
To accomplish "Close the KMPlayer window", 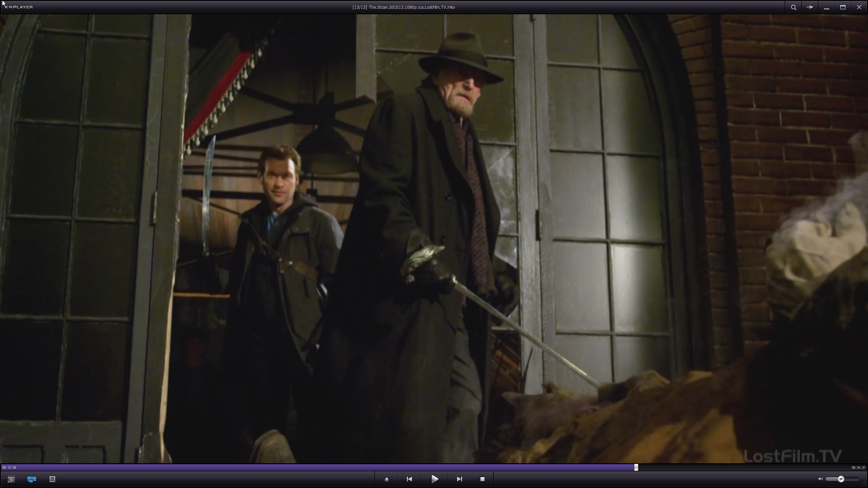I will pyautogui.click(x=859, y=7).
